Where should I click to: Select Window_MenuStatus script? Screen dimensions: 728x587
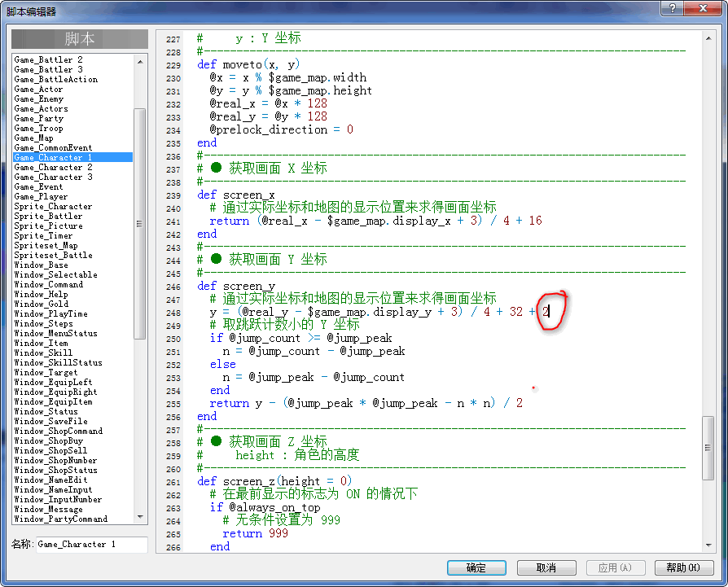[x=55, y=333]
